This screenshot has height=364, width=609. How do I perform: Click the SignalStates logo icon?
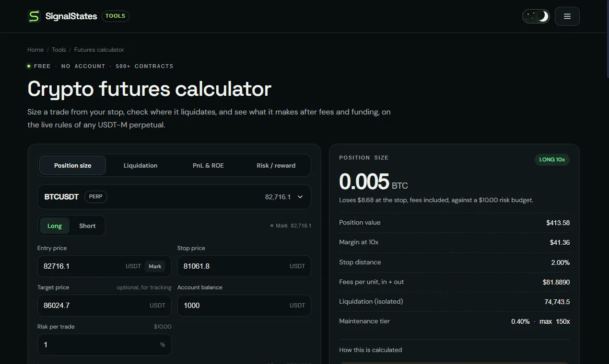tap(34, 16)
